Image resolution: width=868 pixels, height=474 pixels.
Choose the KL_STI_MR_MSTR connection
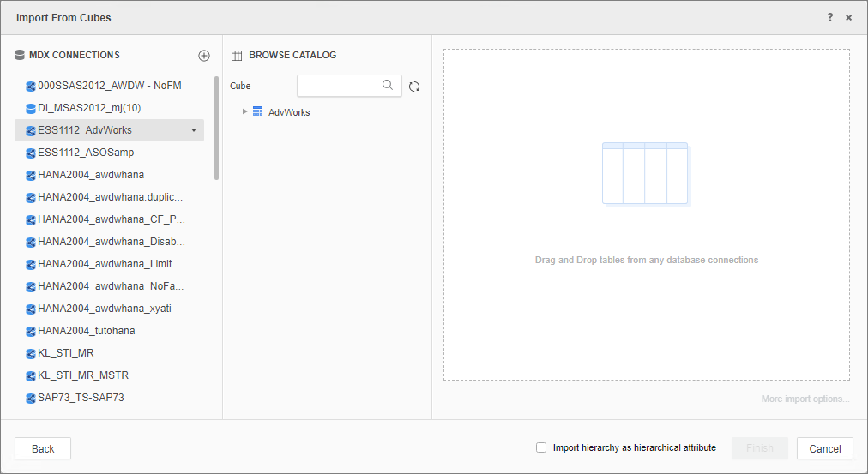click(x=83, y=375)
